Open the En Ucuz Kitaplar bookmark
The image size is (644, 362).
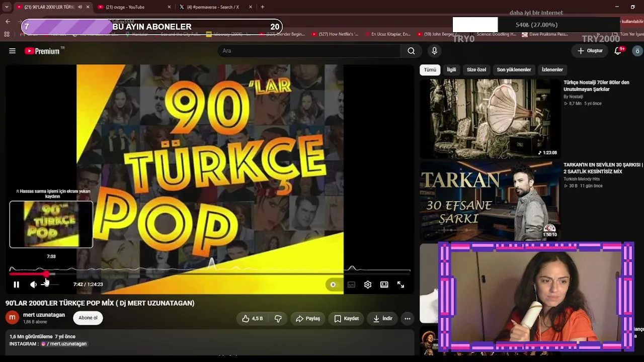point(387,34)
